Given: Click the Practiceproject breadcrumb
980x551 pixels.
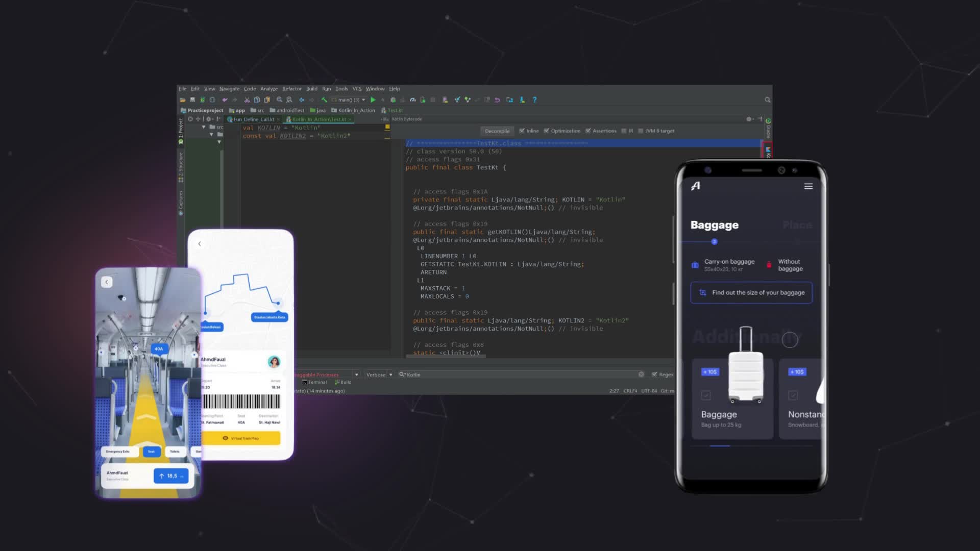Looking at the screenshot, I should [x=202, y=110].
